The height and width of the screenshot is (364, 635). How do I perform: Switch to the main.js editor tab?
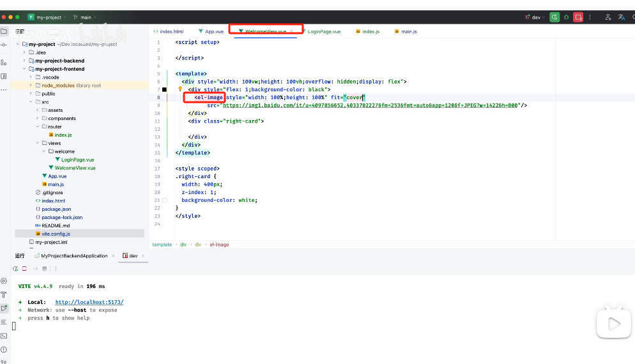[x=406, y=31]
